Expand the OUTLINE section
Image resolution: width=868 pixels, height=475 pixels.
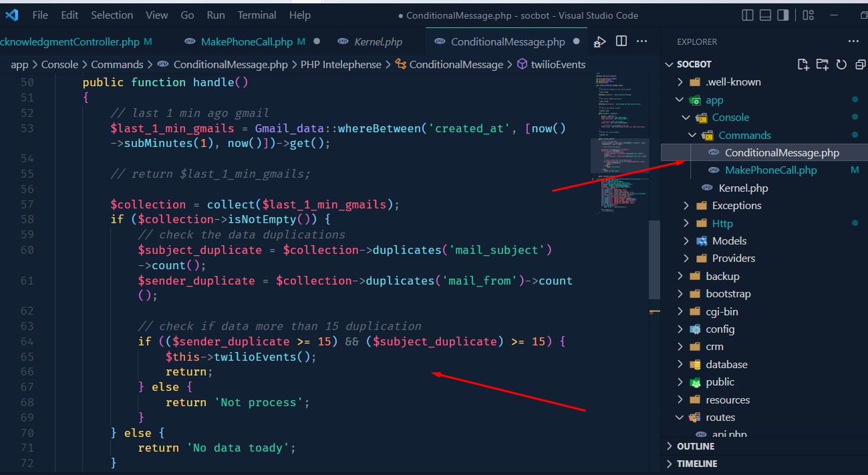pyautogui.click(x=696, y=446)
